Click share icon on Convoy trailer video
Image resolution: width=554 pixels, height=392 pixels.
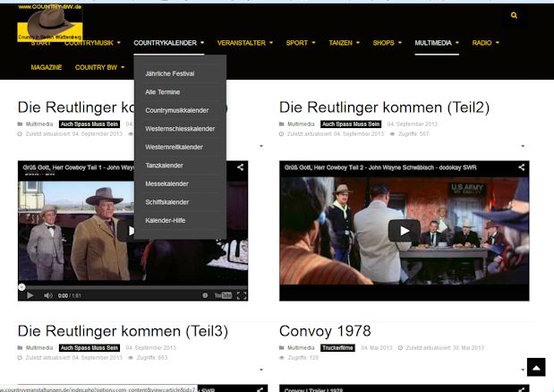(x=521, y=389)
